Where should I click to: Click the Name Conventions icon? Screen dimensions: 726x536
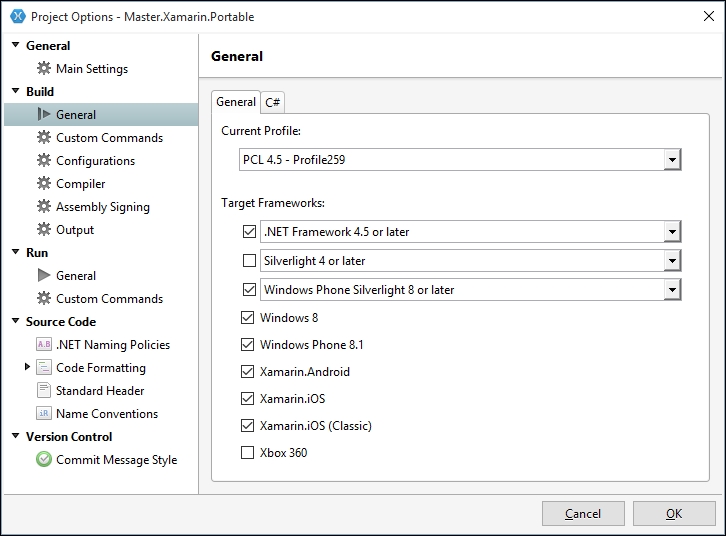tap(44, 413)
